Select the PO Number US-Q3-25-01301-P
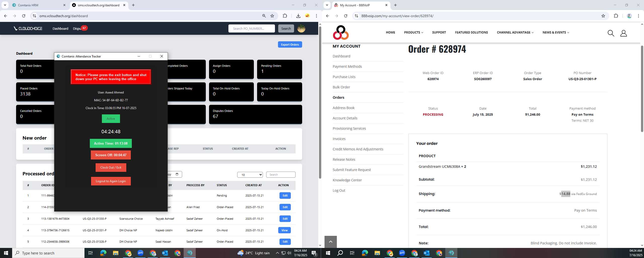This screenshot has width=644, height=258. (x=582, y=79)
